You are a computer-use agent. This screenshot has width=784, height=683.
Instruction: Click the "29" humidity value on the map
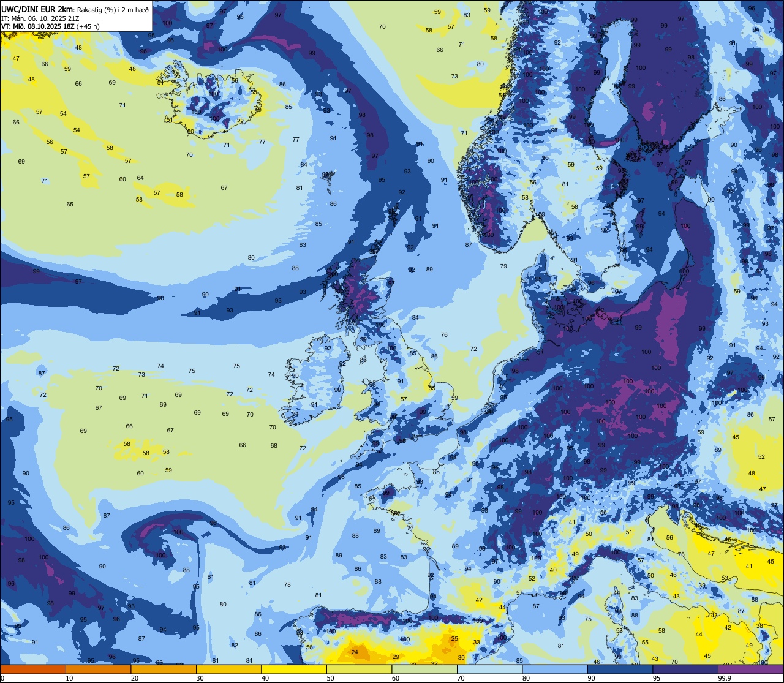[x=396, y=657]
